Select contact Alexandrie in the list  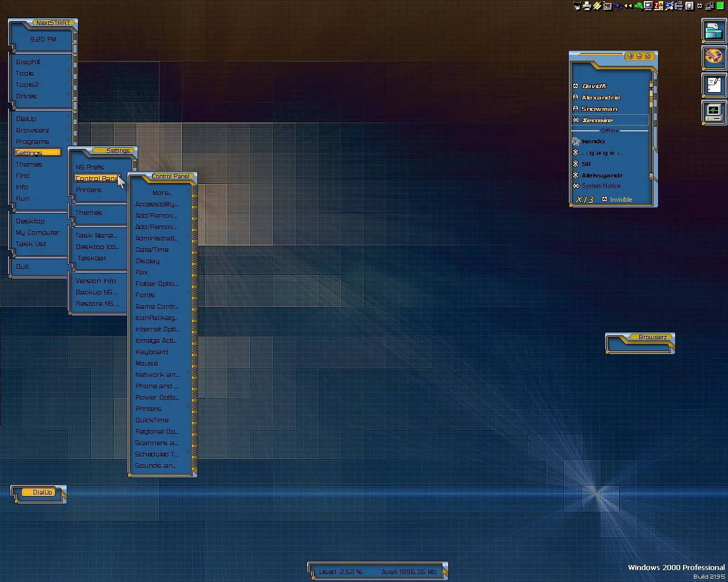601,98
